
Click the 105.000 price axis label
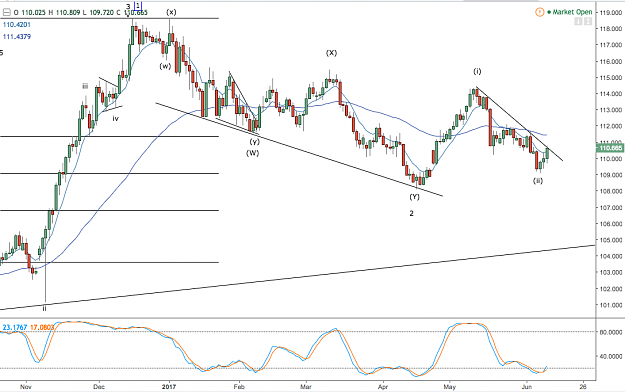click(x=612, y=240)
